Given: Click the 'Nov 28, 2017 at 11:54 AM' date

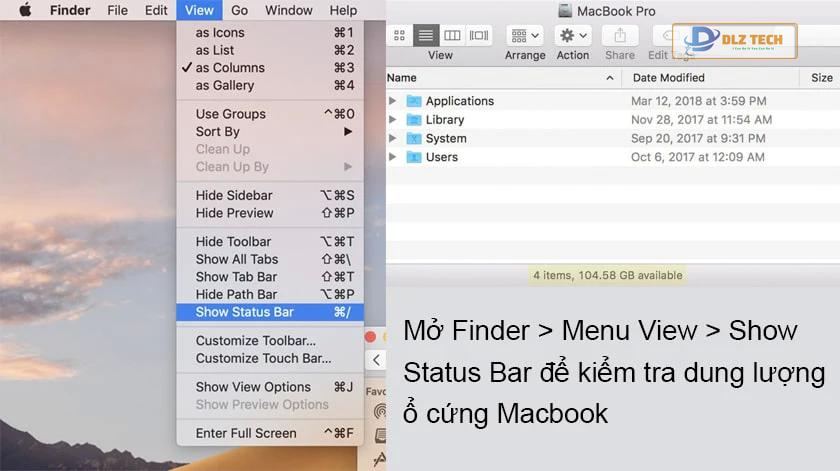Looking at the screenshot, I should [701, 119].
